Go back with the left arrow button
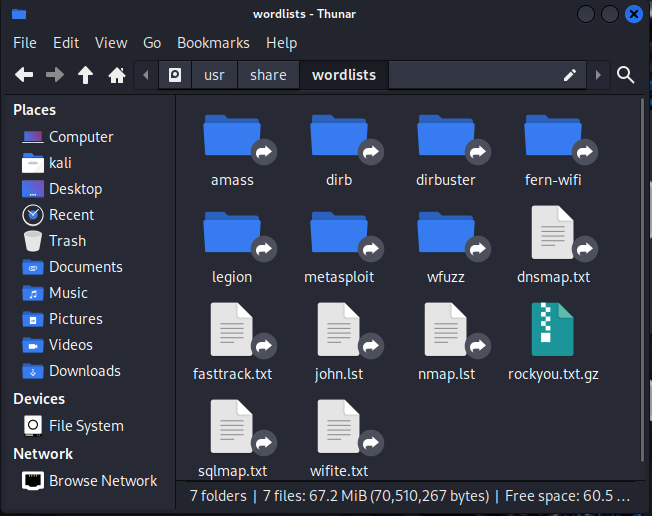Viewport: 652px width, 516px height. [x=24, y=75]
